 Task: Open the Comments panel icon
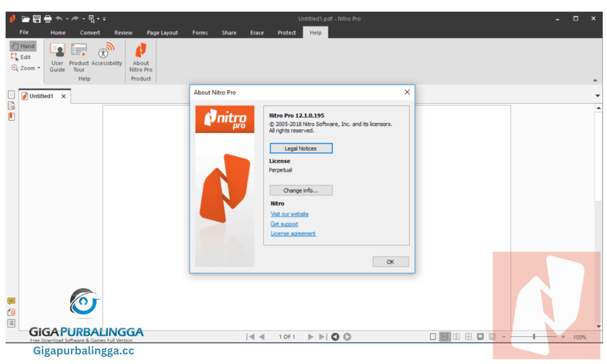point(11,301)
